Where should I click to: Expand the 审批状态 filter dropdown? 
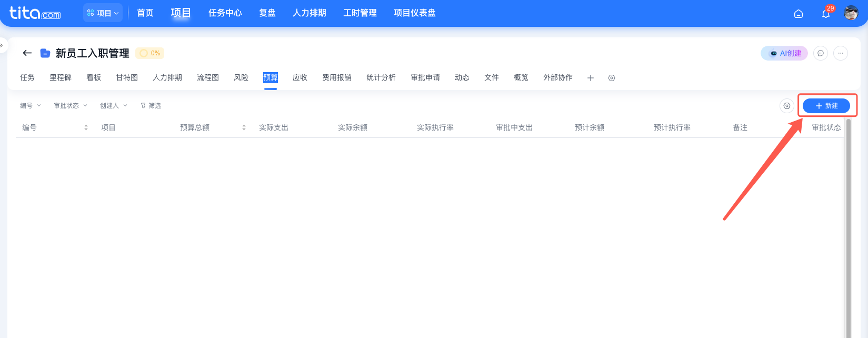click(71, 106)
